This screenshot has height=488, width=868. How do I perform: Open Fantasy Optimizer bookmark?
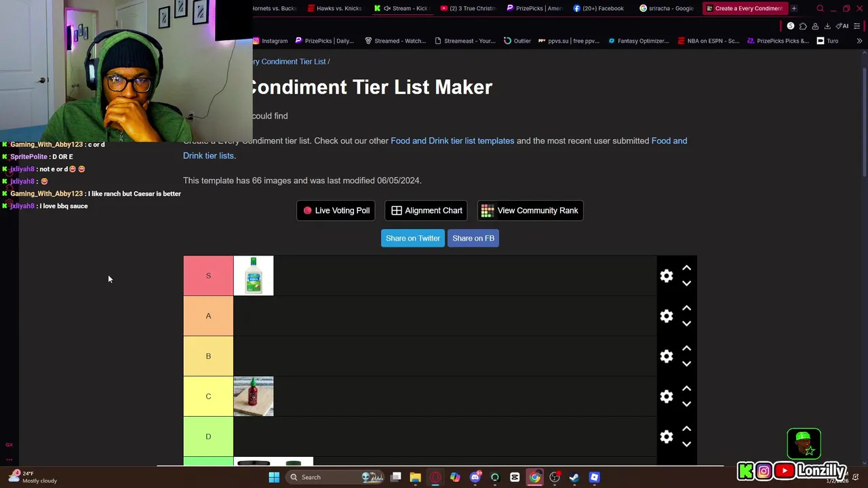[x=639, y=41]
